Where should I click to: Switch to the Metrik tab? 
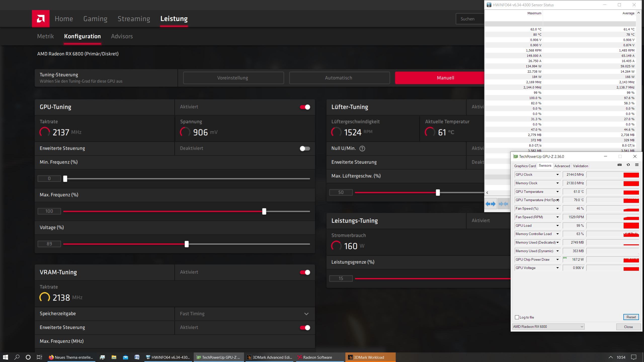(46, 36)
